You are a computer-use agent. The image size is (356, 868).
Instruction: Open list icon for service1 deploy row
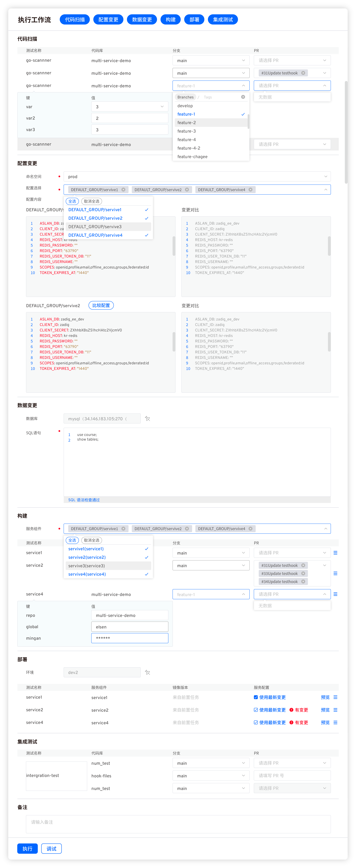click(335, 697)
